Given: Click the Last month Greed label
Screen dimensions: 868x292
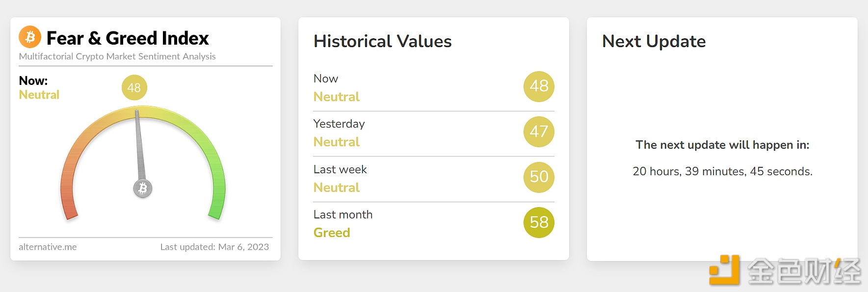Looking at the screenshot, I should point(332,233).
